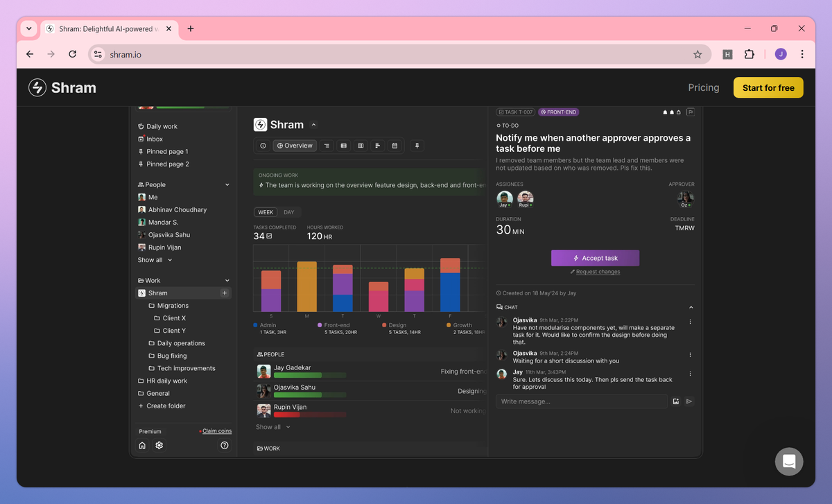Click Create folder in sidebar
This screenshot has width=832, height=504.
tap(162, 406)
